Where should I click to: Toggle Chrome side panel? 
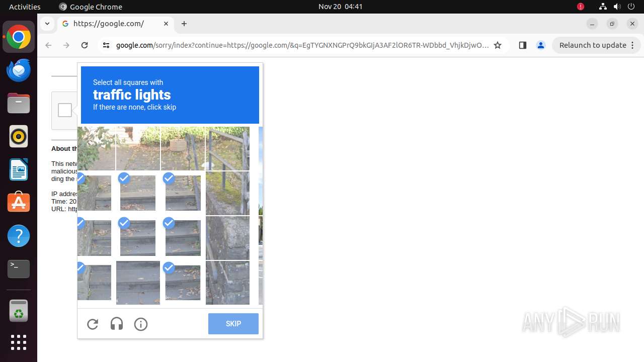522,45
